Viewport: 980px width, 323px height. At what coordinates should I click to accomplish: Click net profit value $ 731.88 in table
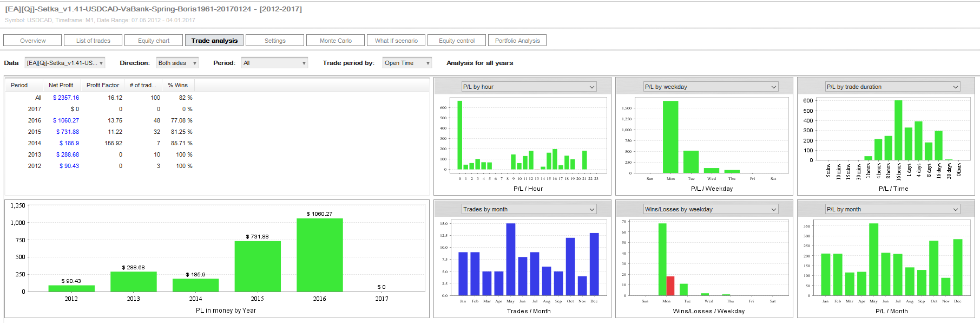click(68, 132)
